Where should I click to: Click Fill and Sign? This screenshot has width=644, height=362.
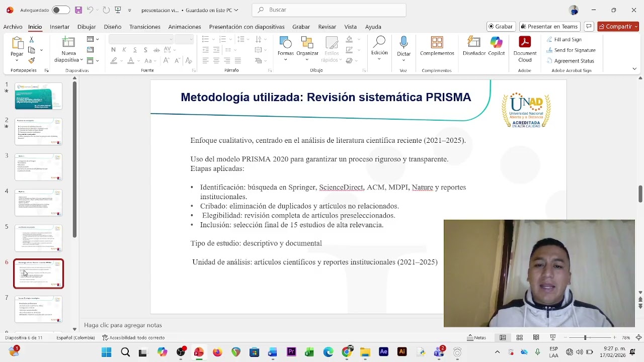point(563,39)
